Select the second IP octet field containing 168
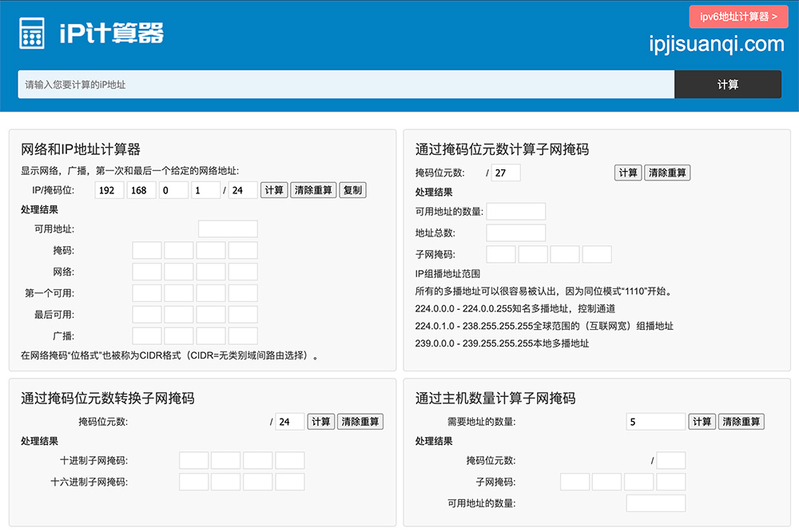The height and width of the screenshot is (532, 799). [141, 190]
